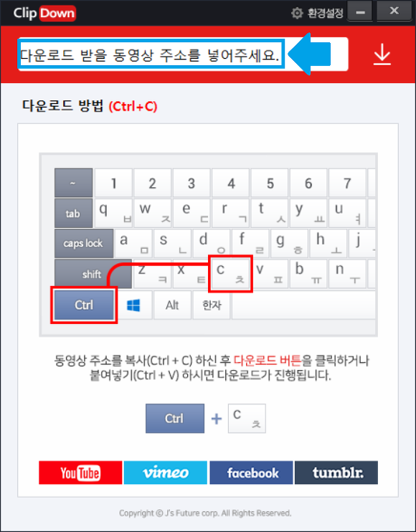Image resolution: width=416 pixels, height=532 pixels.
Task: Click the Alt key on keyboard image
Action: [x=172, y=305]
